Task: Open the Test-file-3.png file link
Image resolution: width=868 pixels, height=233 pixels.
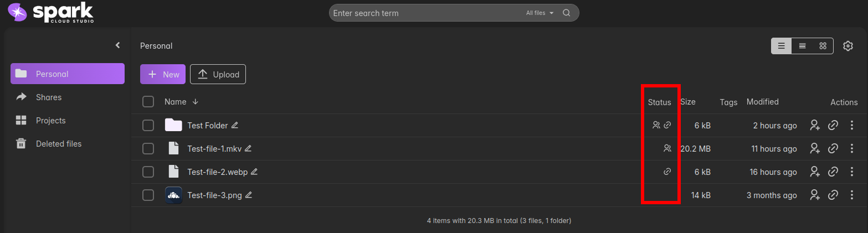Action: click(214, 195)
